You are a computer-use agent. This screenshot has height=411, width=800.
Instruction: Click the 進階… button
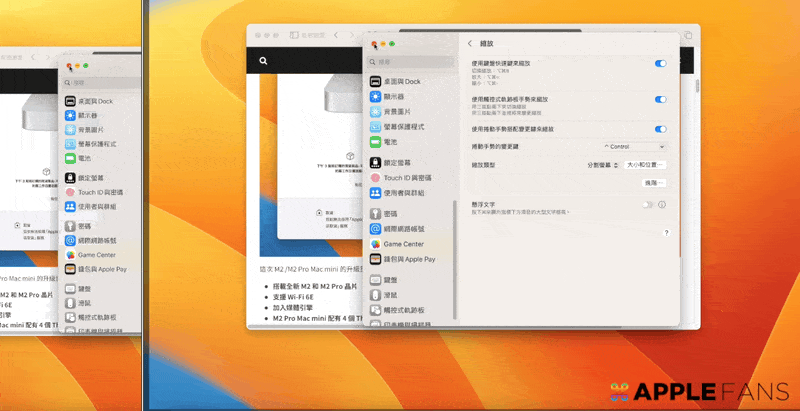click(654, 183)
